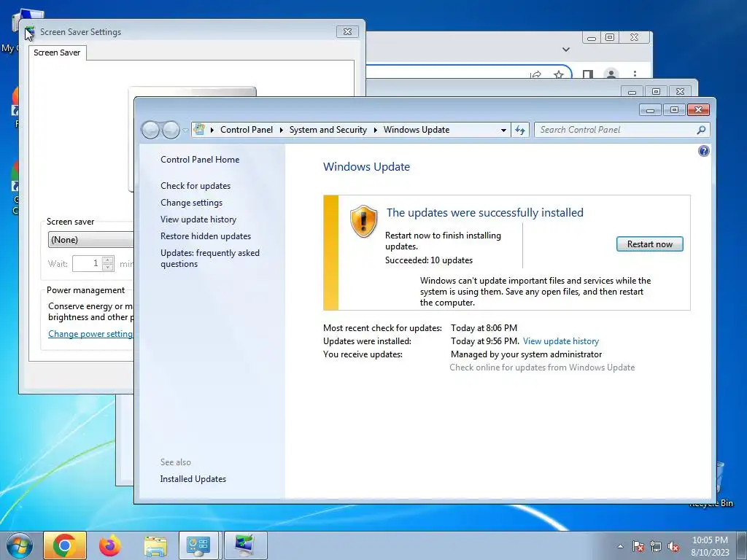Click Screen Saver Settings title bar icon
Screen dimensions: 747x560
pos(30,32)
